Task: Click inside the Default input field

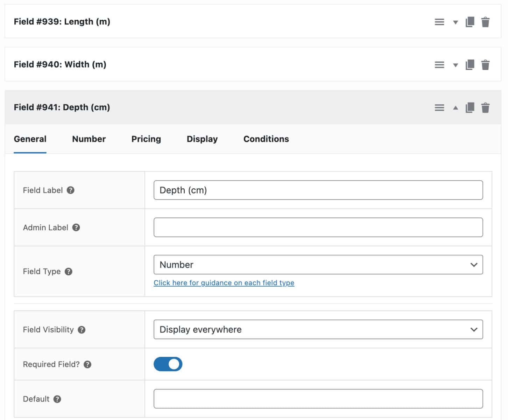Action: tap(318, 399)
